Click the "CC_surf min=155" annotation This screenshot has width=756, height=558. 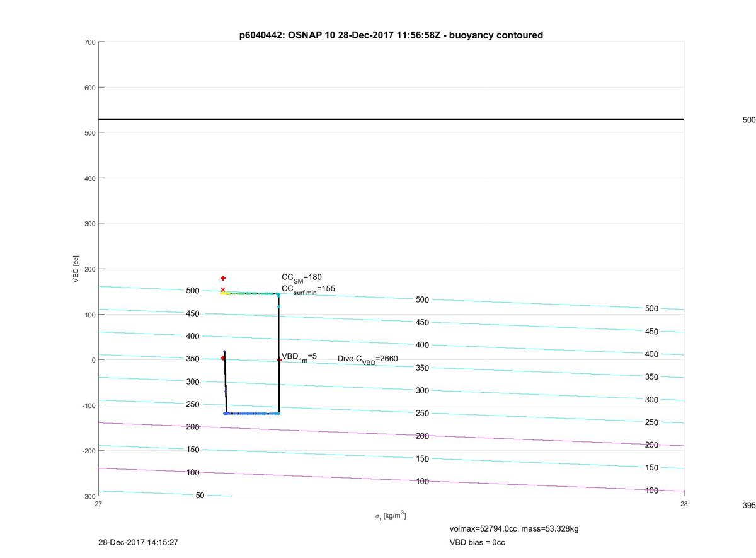point(308,289)
